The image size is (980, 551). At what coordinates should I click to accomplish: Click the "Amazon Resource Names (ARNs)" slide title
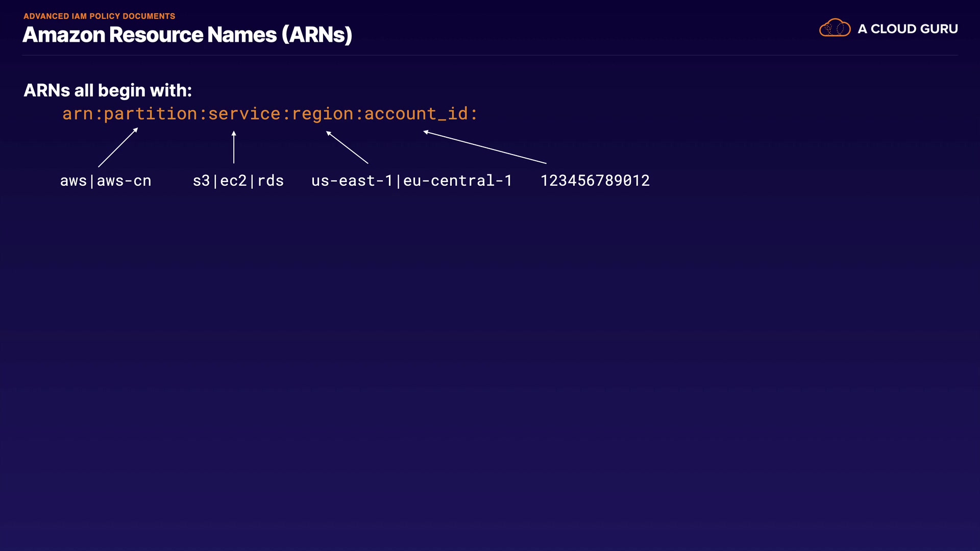(187, 35)
